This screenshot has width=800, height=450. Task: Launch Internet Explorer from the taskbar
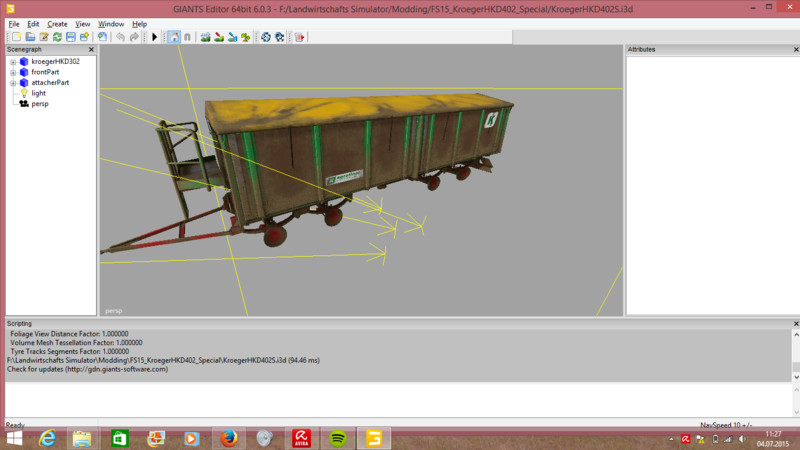(x=47, y=438)
